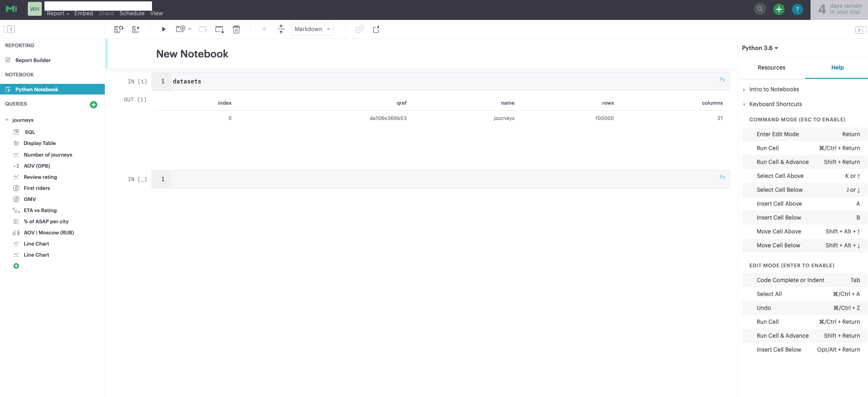The height and width of the screenshot is (397, 868).
Task: Click the da106e366b53 qref value
Action: 388,119
